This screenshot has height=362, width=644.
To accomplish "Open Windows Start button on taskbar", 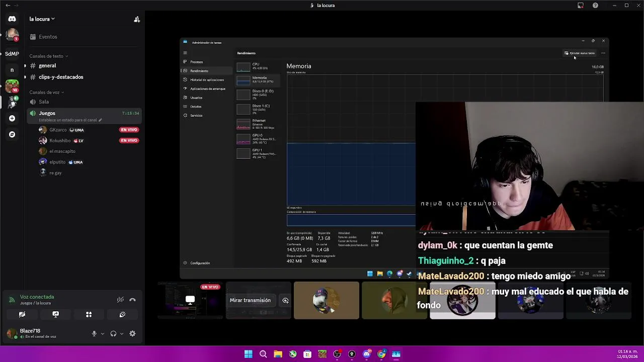I will click(x=249, y=354).
